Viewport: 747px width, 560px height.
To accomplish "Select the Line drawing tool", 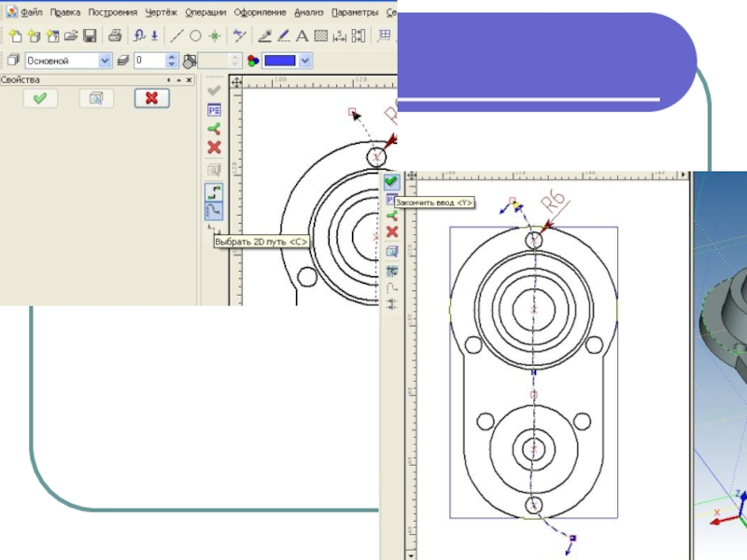I will pos(176,36).
